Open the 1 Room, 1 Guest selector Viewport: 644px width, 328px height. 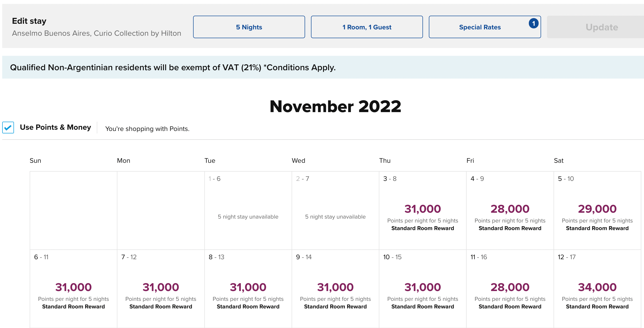(x=367, y=27)
